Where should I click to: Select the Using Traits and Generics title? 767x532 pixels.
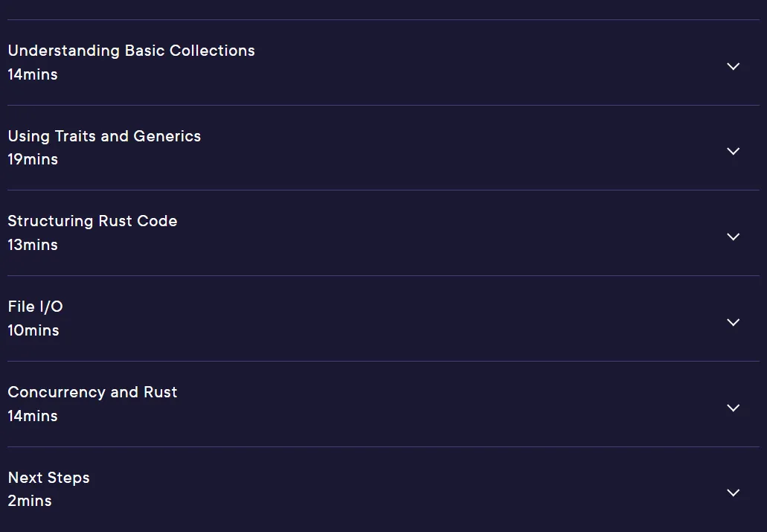click(104, 136)
